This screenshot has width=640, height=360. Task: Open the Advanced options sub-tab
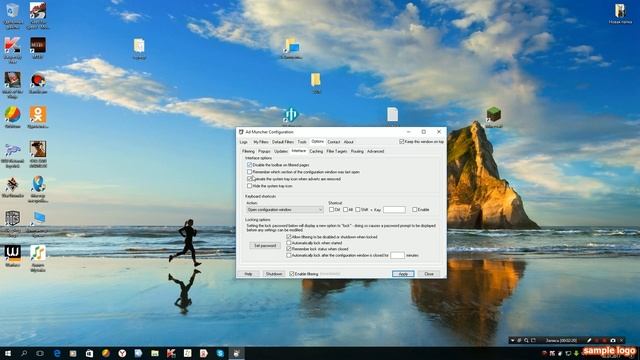tap(375, 151)
